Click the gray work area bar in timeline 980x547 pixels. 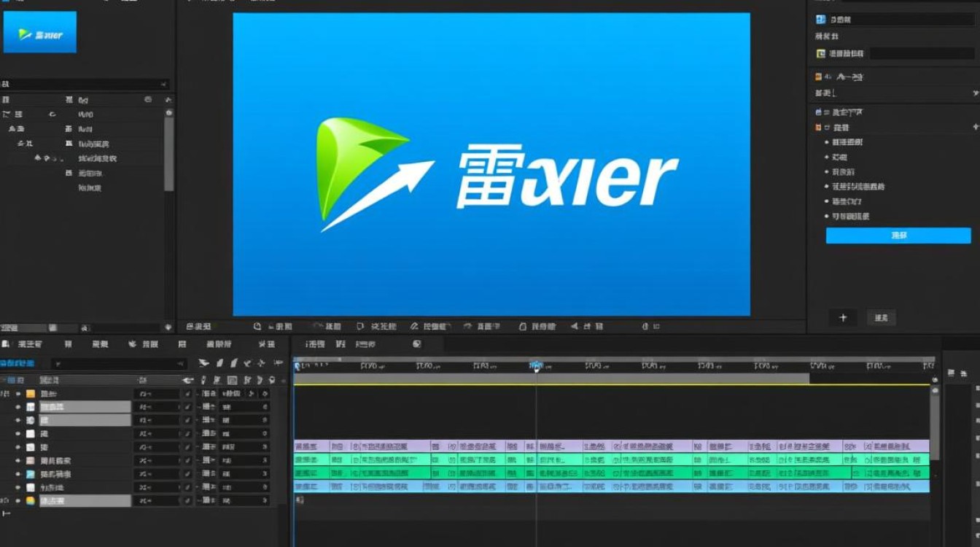(551, 379)
